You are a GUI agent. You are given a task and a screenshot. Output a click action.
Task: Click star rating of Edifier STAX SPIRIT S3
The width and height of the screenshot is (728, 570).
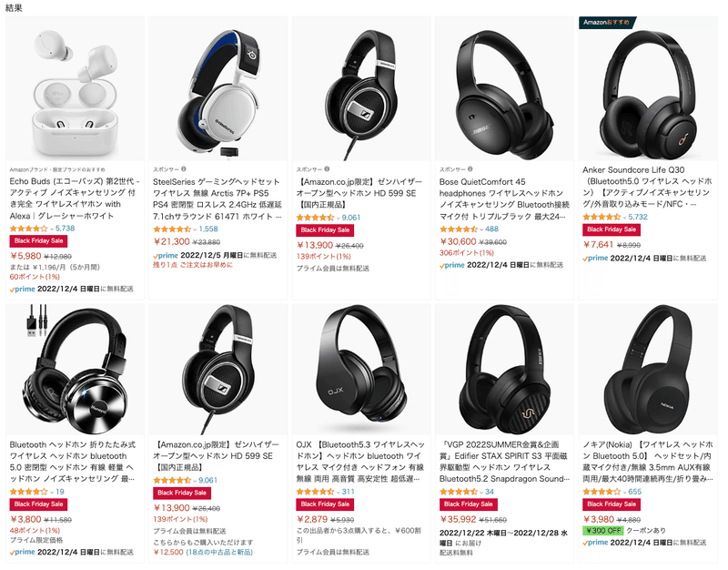458,492
